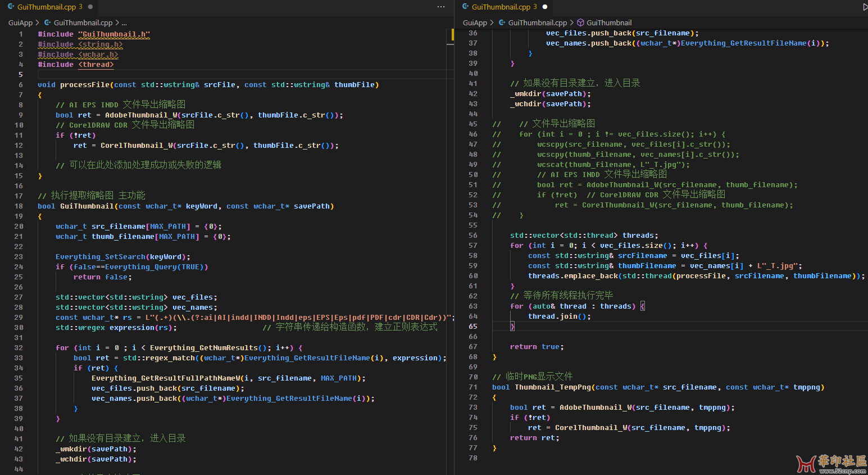Click 'bool GuiThumbnail' declaration on line 18
This screenshot has width=868, height=475.
(x=76, y=206)
